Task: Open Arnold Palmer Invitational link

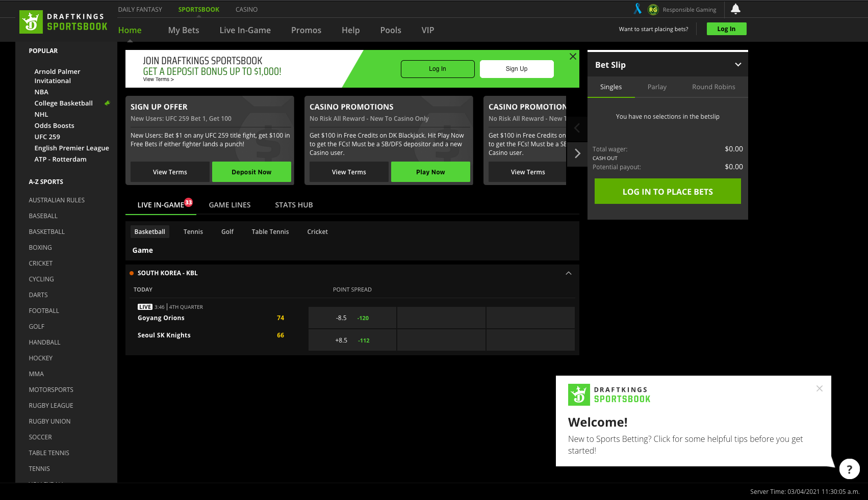Action: (57, 76)
